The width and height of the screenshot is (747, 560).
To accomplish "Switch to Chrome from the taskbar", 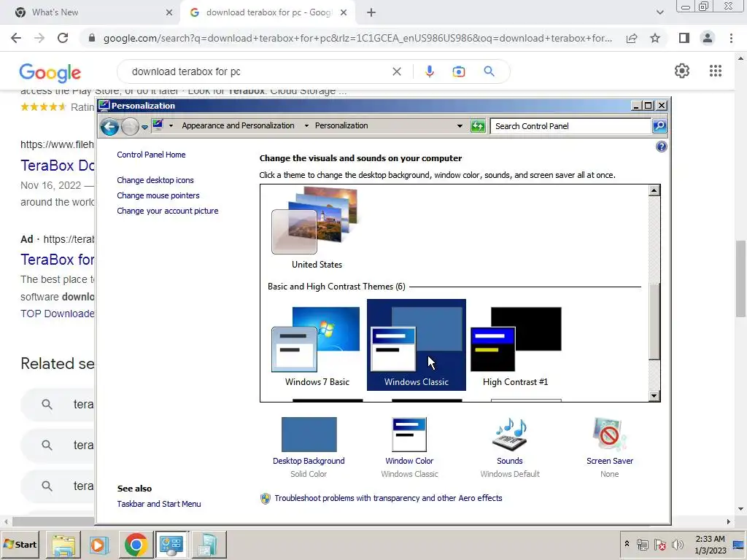I will click(136, 545).
